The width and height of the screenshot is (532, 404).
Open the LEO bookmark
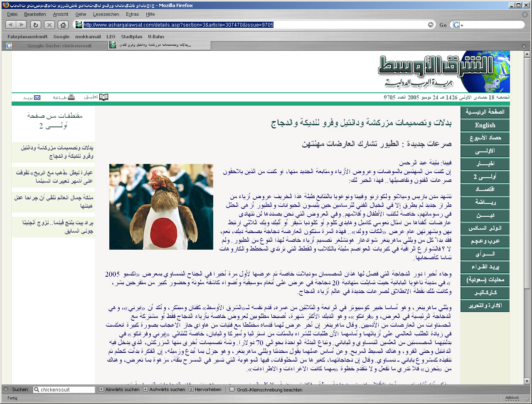111,37
